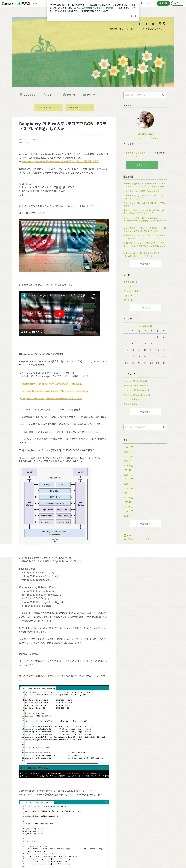Click 新規登録 green register button
The height and width of the screenshot is (868, 186).
pyautogui.click(x=163, y=3)
